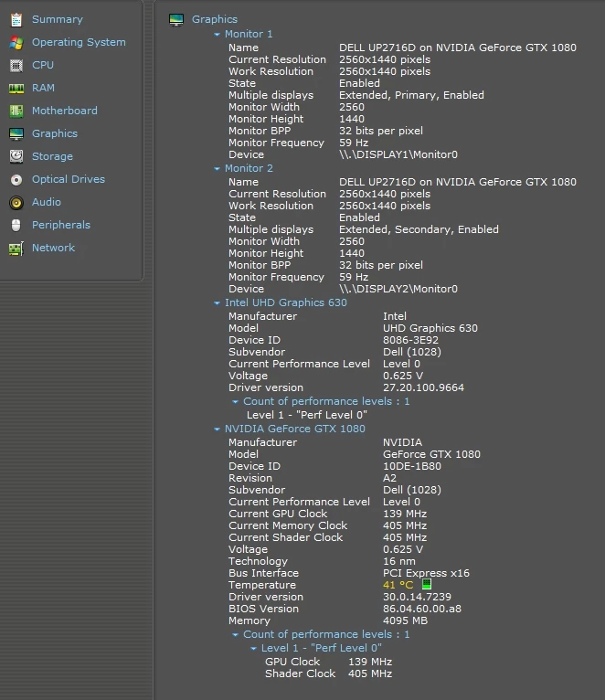605x700 pixels.
Task: Collapse the Monitor 2 arrow
Action: pyautogui.click(x=217, y=169)
